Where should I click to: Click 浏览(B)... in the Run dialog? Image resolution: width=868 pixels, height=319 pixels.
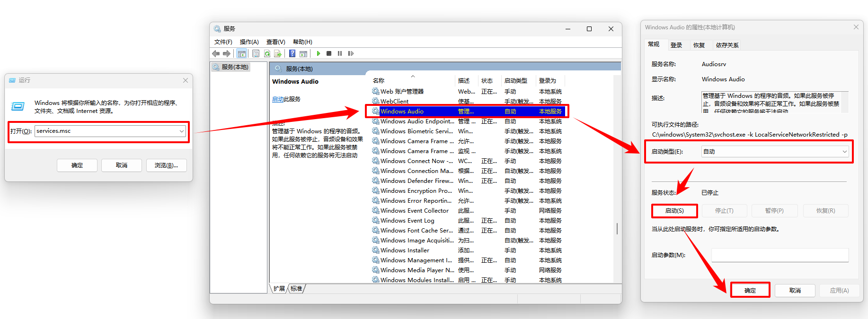[166, 165]
